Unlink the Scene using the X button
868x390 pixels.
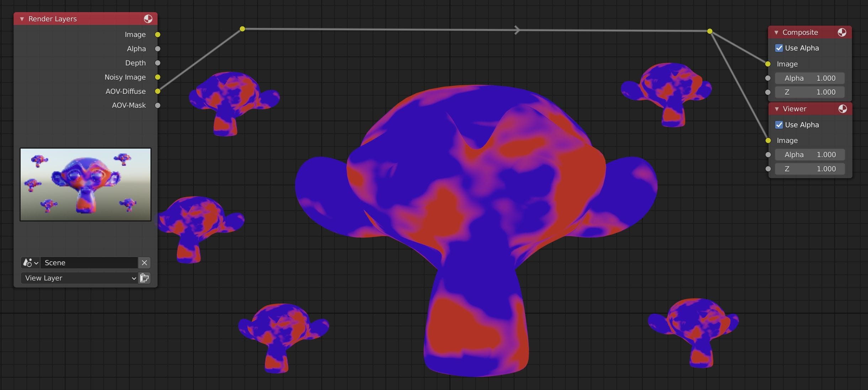[144, 262]
